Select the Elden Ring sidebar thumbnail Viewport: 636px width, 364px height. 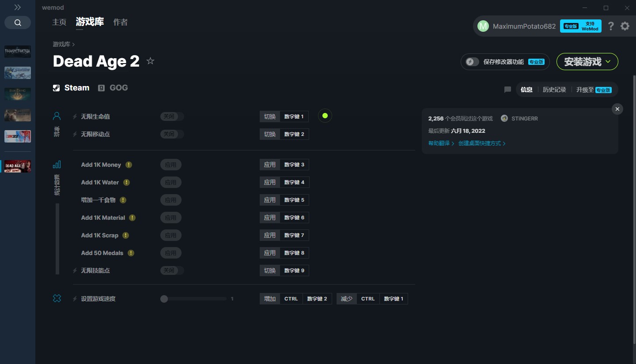point(18,94)
